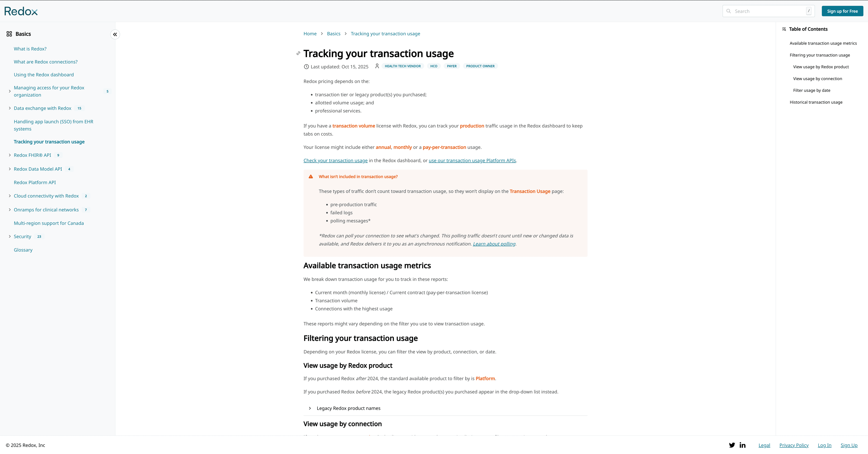The image size is (868, 454).
Task: Expand Legacy Redox product names section
Action: tap(310, 409)
